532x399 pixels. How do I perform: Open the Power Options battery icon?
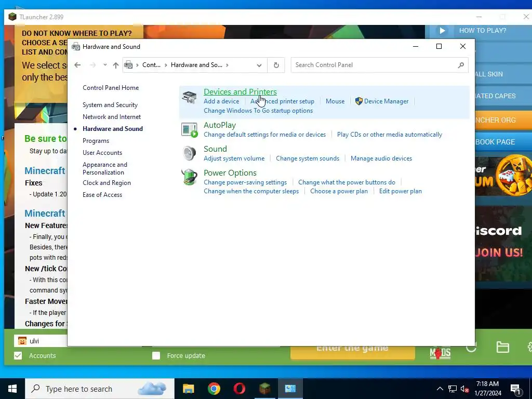click(189, 177)
